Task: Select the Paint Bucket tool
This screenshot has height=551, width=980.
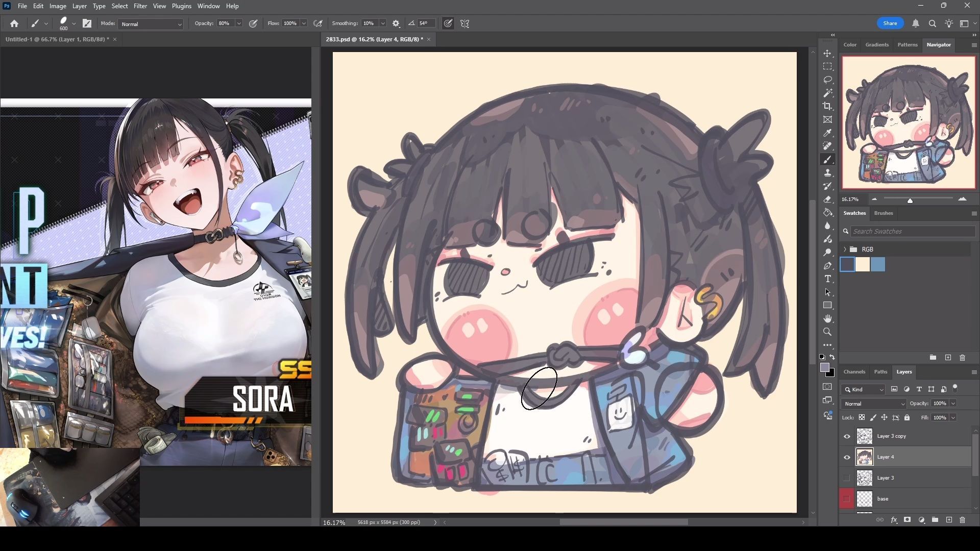Action: pyautogui.click(x=827, y=213)
